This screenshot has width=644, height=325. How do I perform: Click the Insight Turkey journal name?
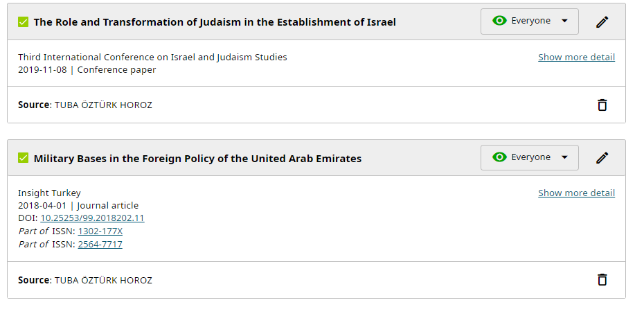coord(49,193)
